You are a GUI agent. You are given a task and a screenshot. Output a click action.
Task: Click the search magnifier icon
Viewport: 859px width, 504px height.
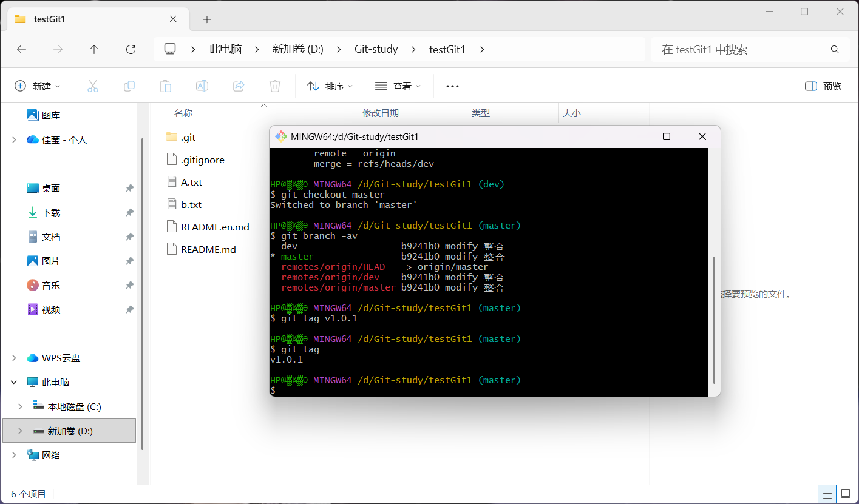(x=835, y=50)
